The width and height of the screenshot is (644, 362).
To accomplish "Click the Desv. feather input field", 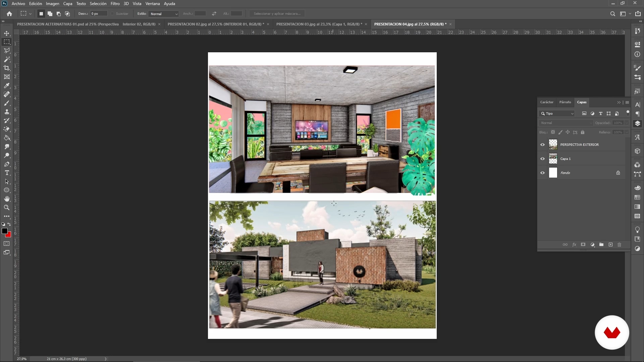I will point(99,14).
